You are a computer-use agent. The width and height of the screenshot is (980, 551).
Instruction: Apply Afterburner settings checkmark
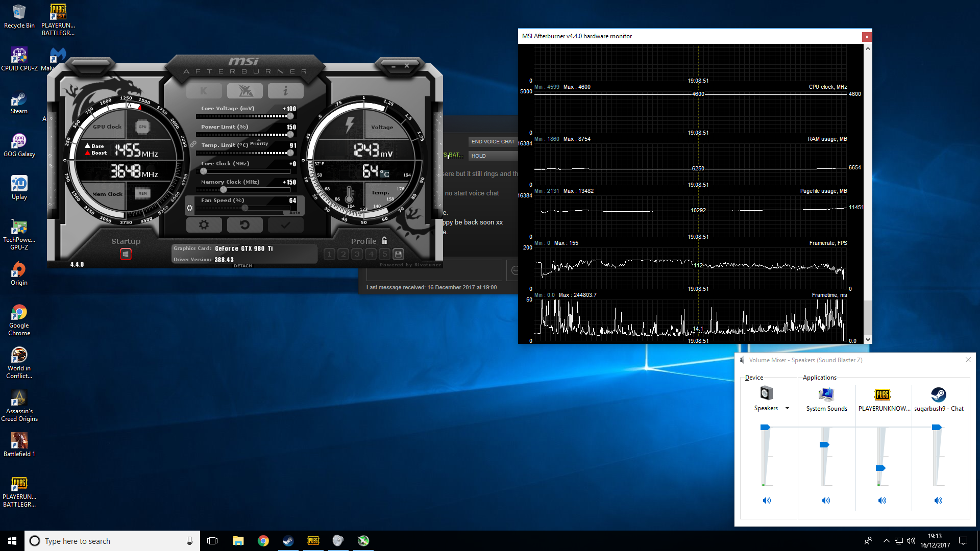[x=286, y=225]
